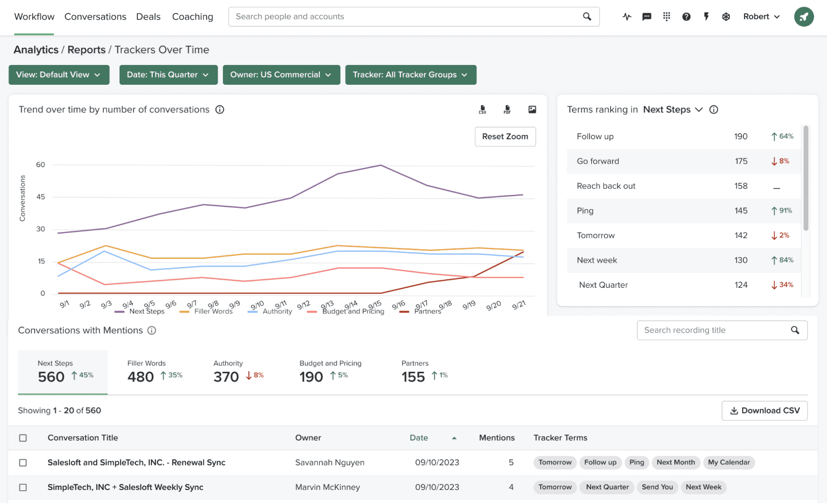827x504 pixels.
Task: Select the Filler Words mentions tab
Action: tap(155, 372)
